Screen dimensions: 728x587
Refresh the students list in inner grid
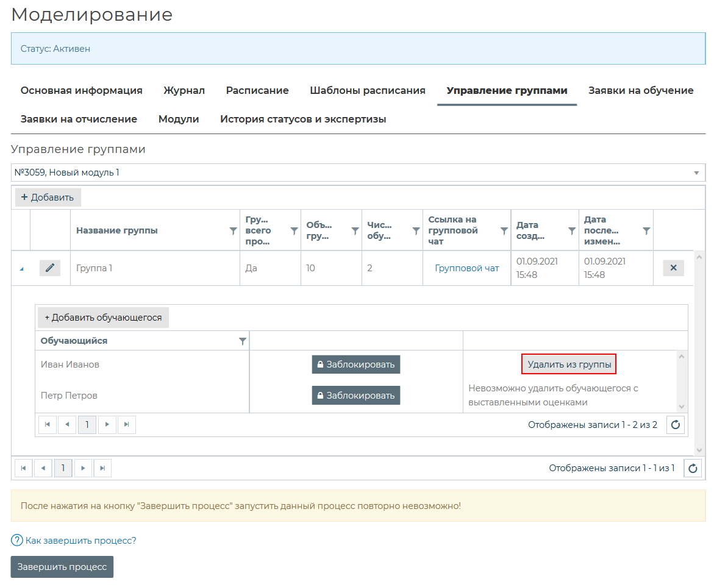[x=675, y=425]
